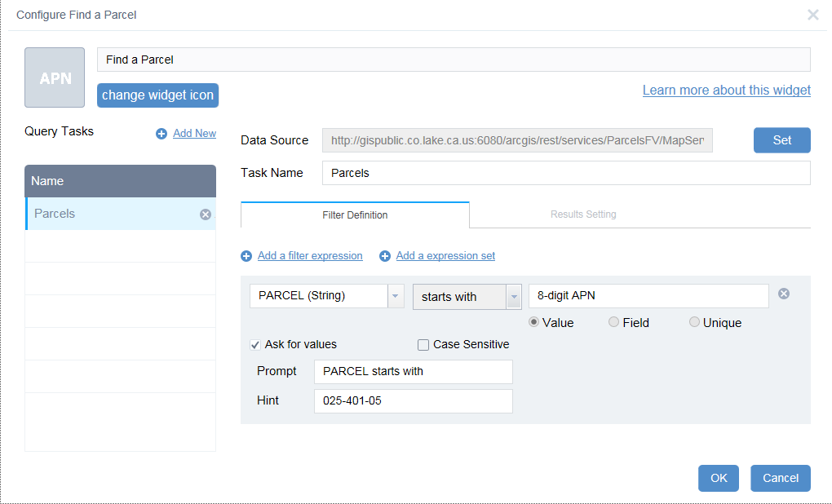Choose the Value radio button
The height and width of the screenshot is (504, 832).
(534, 322)
